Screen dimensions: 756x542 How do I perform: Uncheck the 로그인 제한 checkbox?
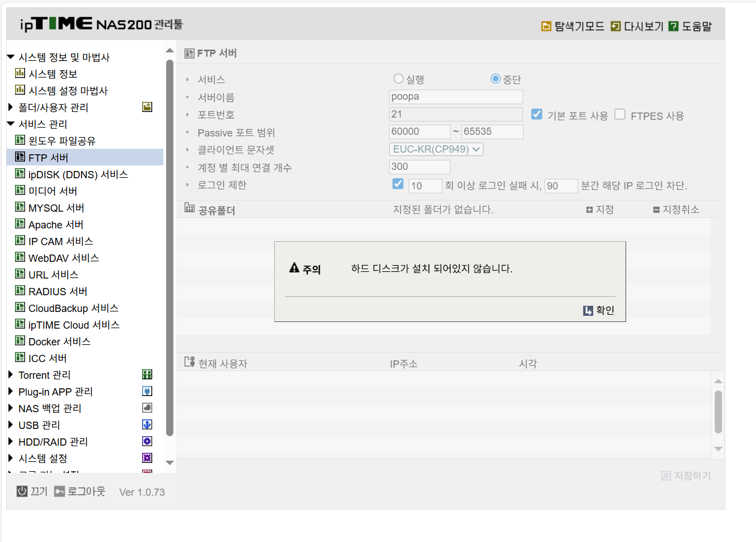click(398, 184)
